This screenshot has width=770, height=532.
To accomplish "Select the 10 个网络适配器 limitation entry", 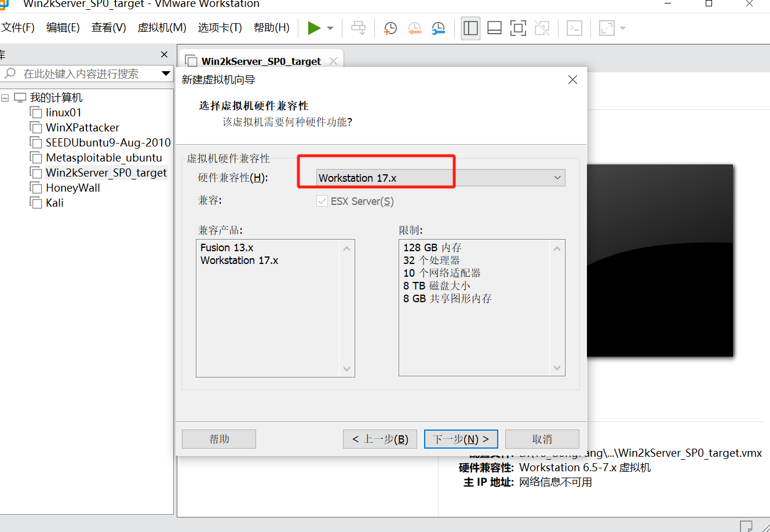I will coord(442,273).
